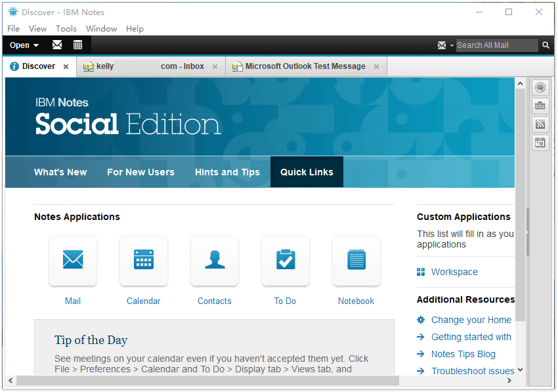Click the envelope search scope icon
The image size is (558, 392).
[442, 45]
